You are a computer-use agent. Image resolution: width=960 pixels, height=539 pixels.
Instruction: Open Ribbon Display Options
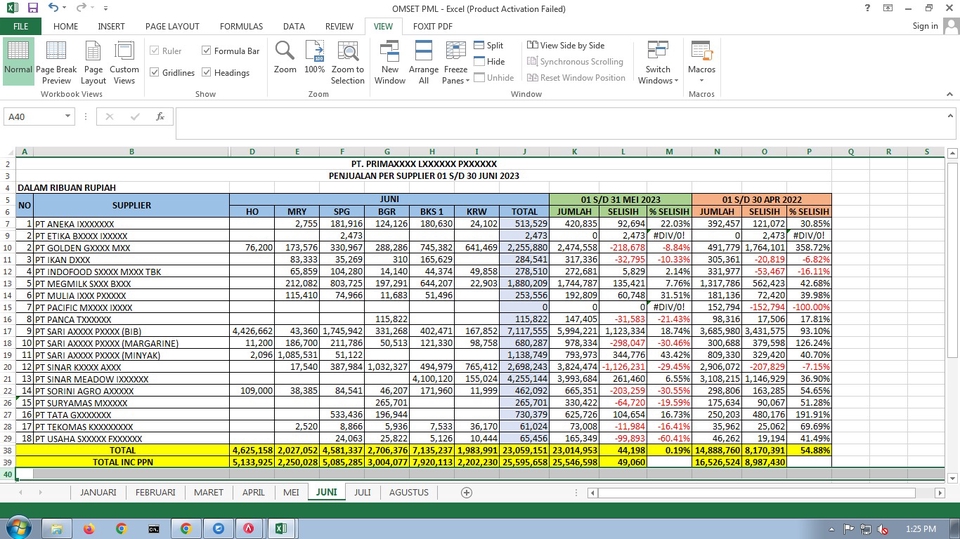pyautogui.click(x=888, y=8)
